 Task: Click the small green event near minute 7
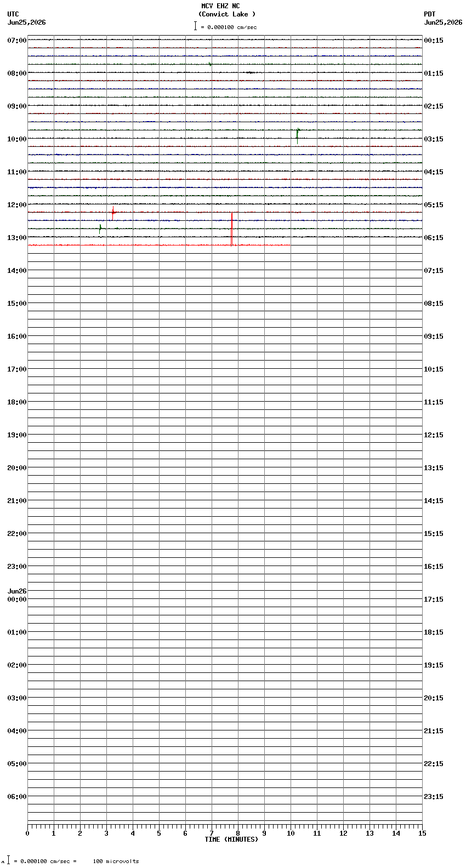point(210,65)
